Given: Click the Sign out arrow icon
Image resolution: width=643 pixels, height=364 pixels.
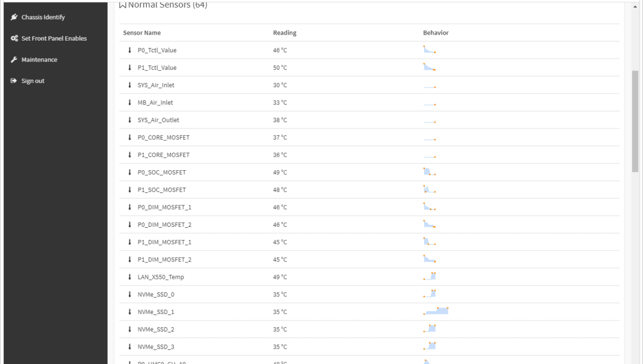Looking at the screenshot, I should tap(14, 81).
